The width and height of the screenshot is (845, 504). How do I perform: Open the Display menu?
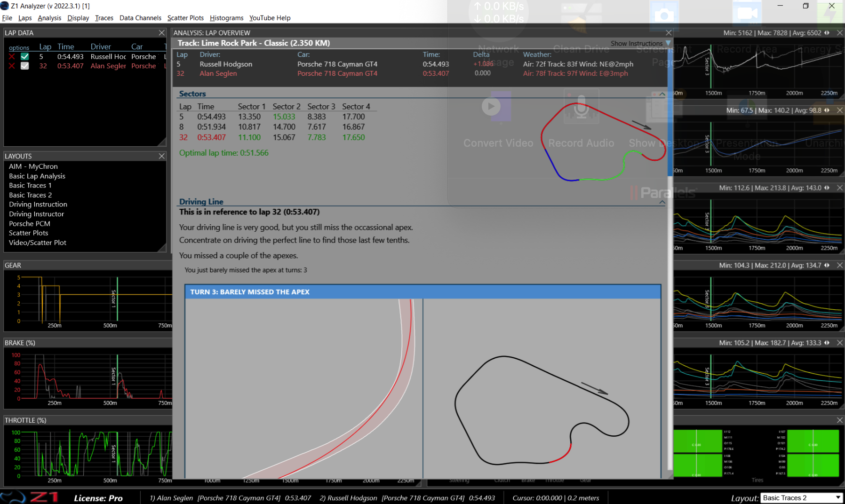(x=78, y=18)
